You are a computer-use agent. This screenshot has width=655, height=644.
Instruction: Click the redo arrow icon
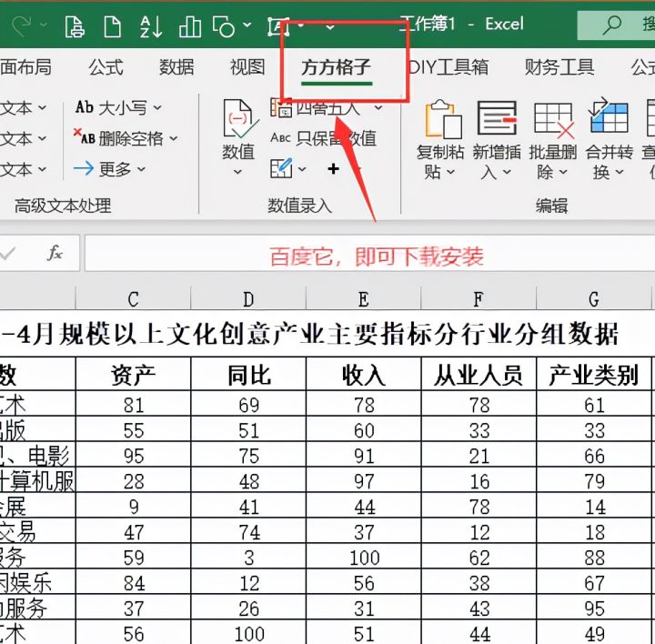tap(21, 25)
